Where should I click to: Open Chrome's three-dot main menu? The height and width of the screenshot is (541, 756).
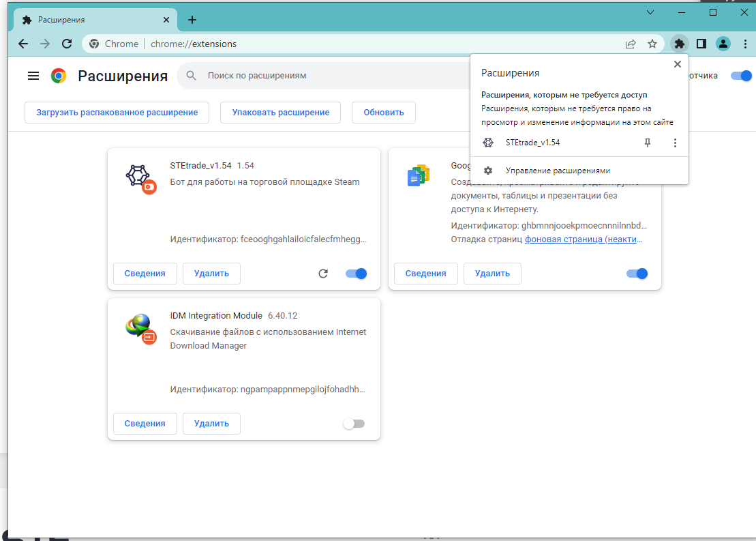coord(745,44)
